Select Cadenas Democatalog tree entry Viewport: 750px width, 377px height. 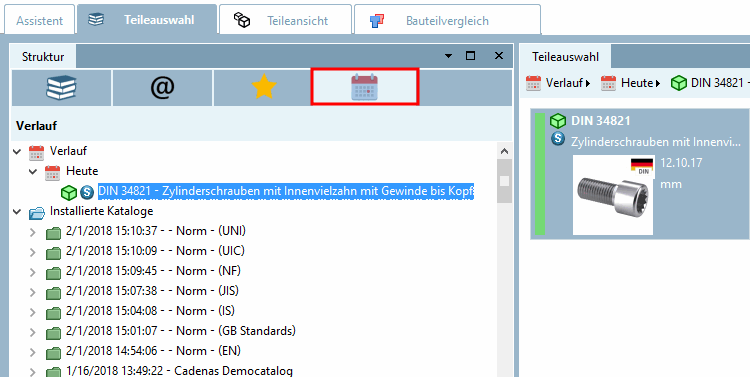(x=179, y=371)
